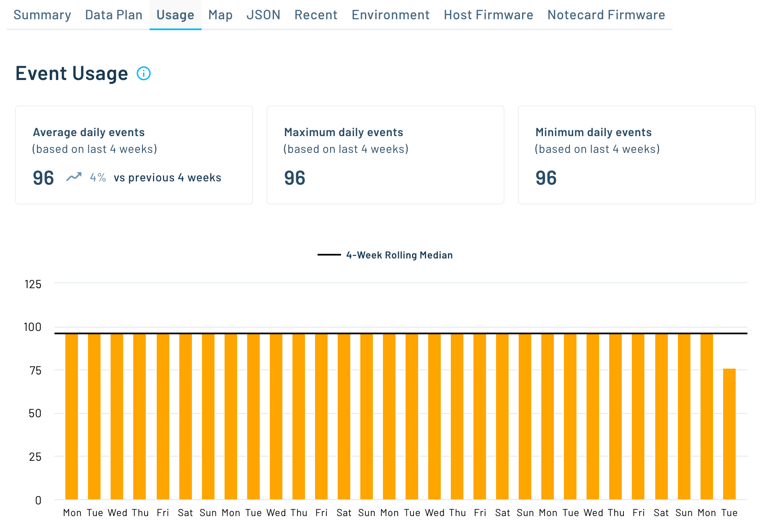Click the first Monday bar in chart
The width and height of the screenshot is (760, 532).
tap(72, 419)
